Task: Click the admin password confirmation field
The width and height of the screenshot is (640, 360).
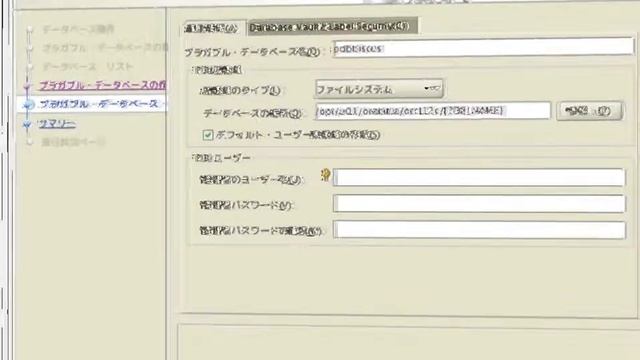Action: [x=480, y=230]
